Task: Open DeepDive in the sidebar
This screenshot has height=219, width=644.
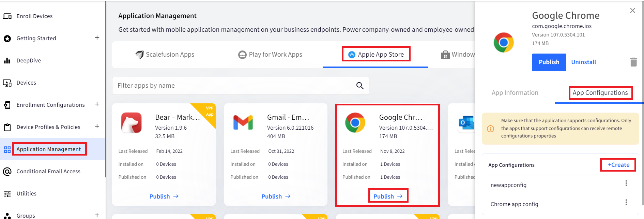Action: click(29, 61)
